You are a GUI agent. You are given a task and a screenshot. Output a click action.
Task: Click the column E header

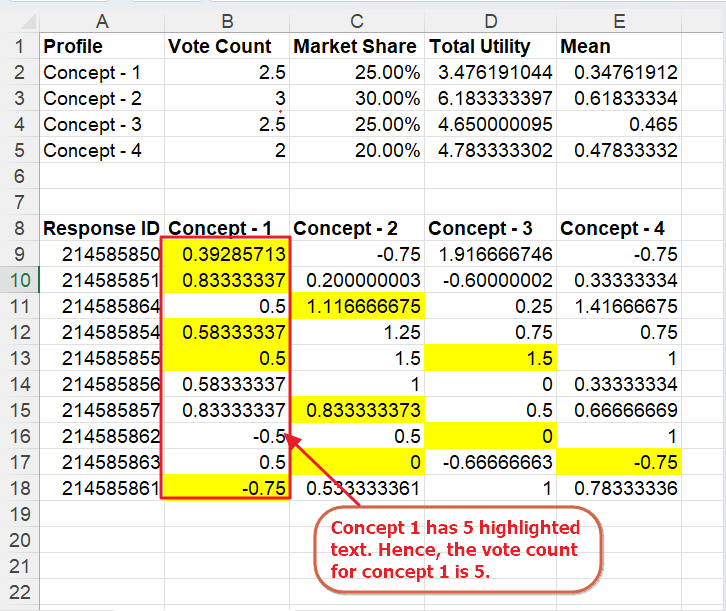point(619,17)
